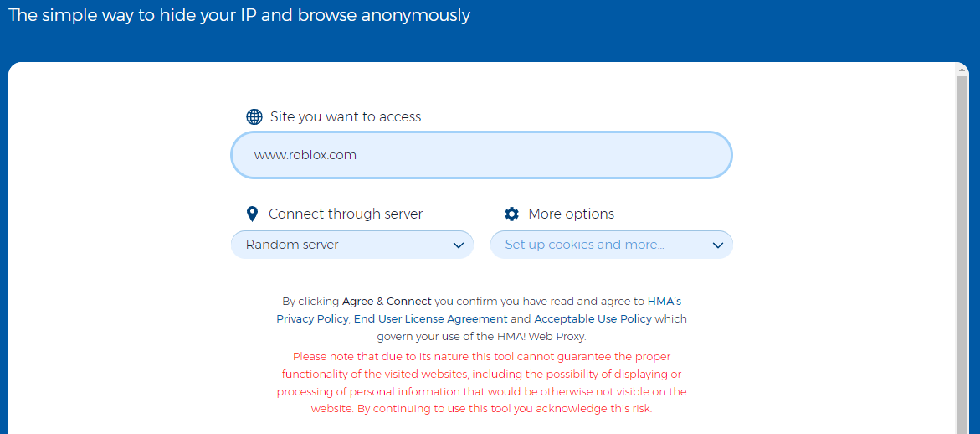Click the vertical scrollbar thumb
Screen dimensions: 980x434
pyautogui.click(x=962, y=251)
